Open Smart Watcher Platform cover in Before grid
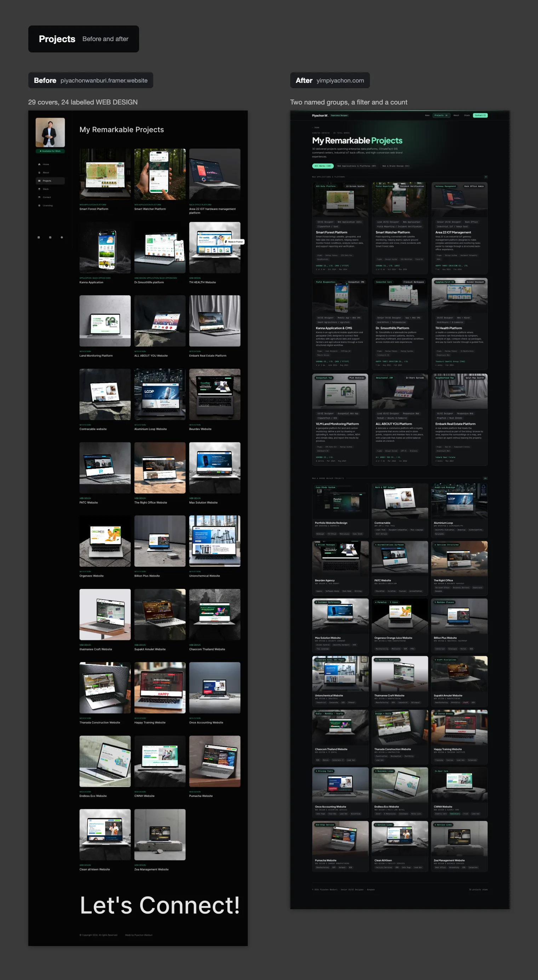 pos(160,174)
